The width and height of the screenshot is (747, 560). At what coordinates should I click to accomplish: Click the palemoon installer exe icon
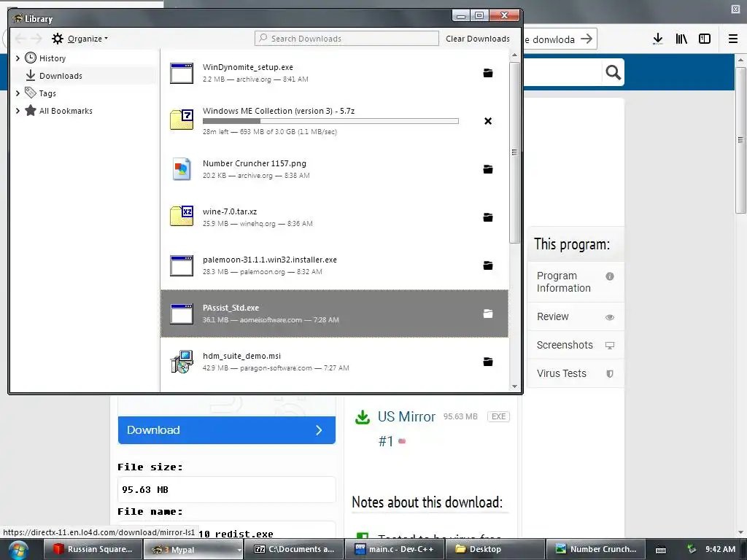(182, 265)
